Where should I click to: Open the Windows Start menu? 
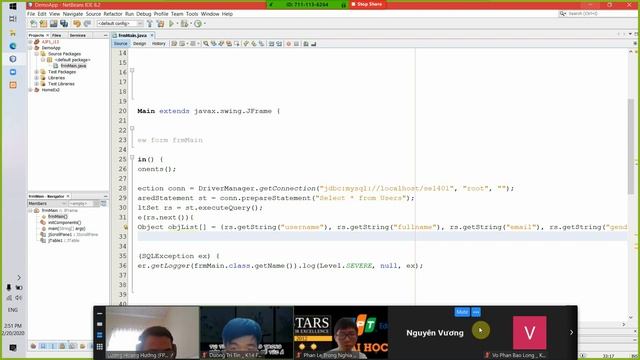coord(13,7)
